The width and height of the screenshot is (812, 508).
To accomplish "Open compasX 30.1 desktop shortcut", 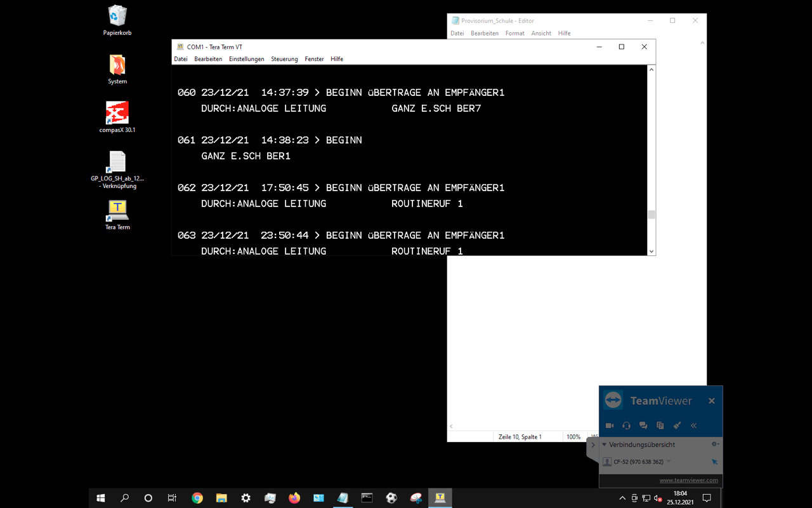I will point(117,114).
